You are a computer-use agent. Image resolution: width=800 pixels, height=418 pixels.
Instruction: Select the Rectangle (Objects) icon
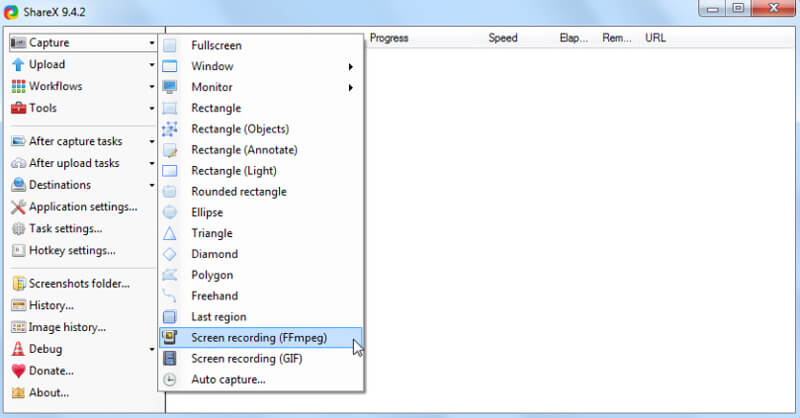[x=170, y=129]
